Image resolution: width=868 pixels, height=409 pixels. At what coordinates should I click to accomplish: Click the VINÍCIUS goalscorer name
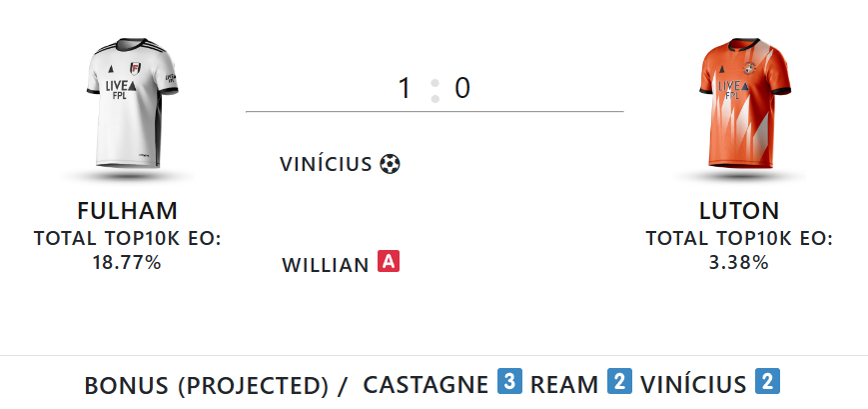pyautogui.click(x=326, y=165)
